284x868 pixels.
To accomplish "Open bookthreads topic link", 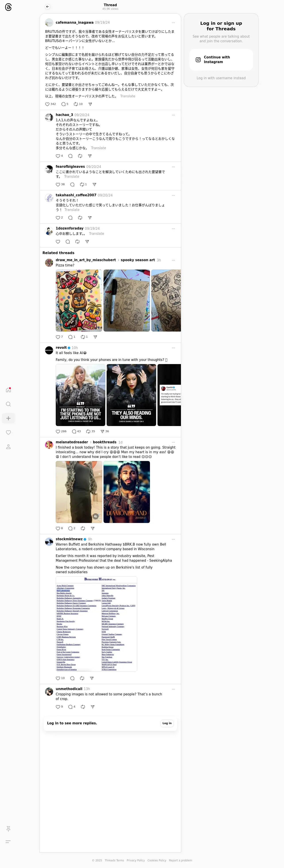I will (104, 442).
